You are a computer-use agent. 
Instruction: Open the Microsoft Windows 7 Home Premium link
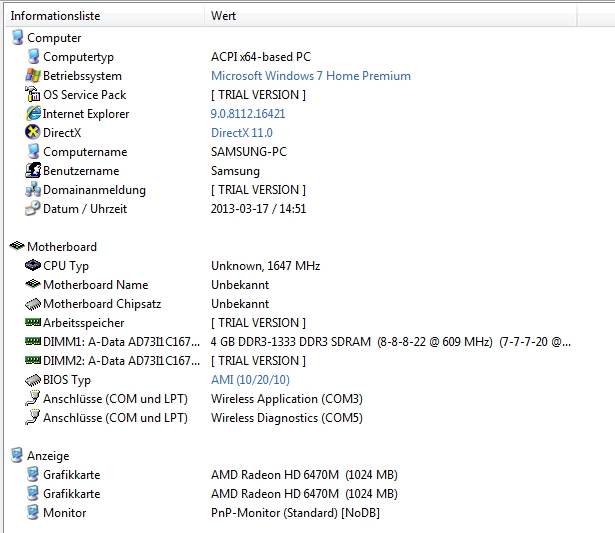[311, 76]
